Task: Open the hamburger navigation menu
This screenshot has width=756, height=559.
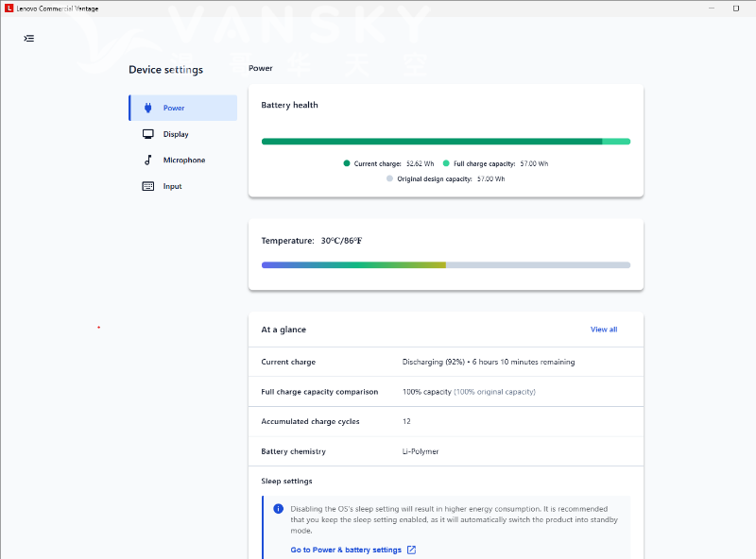Action: 29,39
